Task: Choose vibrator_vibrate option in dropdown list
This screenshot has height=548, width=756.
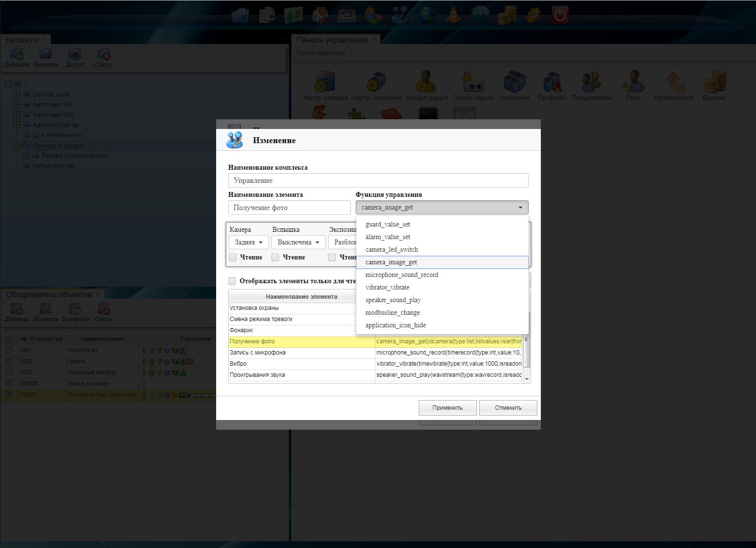Action: [387, 288]
